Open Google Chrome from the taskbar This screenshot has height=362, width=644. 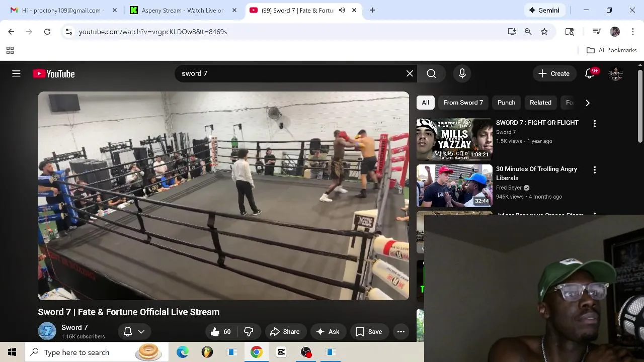tap(257, 352)
